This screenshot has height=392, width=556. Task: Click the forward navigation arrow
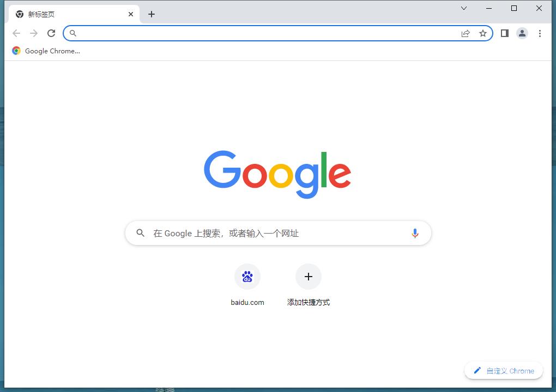[x=34, y=33]
